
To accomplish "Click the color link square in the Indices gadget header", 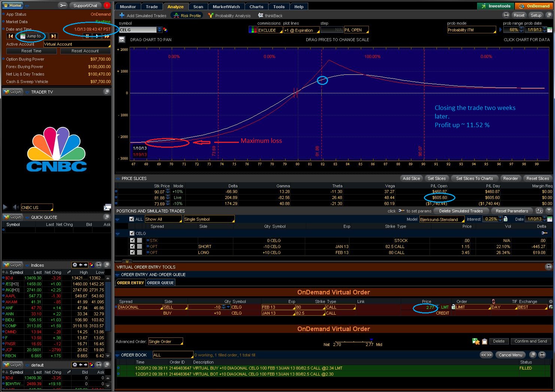I will (x=91, y=265).
